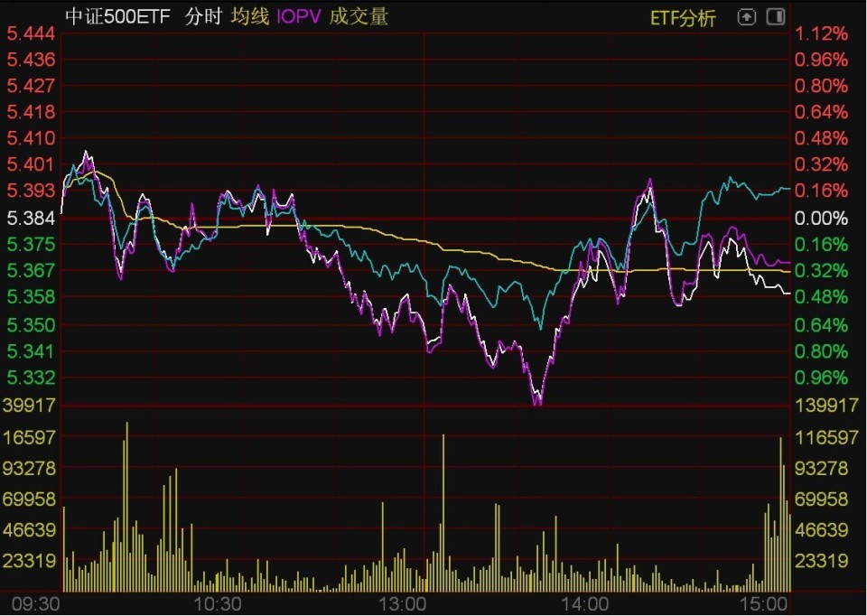
Task: Toggle the side panel layout icon
Action: [x=776, y=17]
